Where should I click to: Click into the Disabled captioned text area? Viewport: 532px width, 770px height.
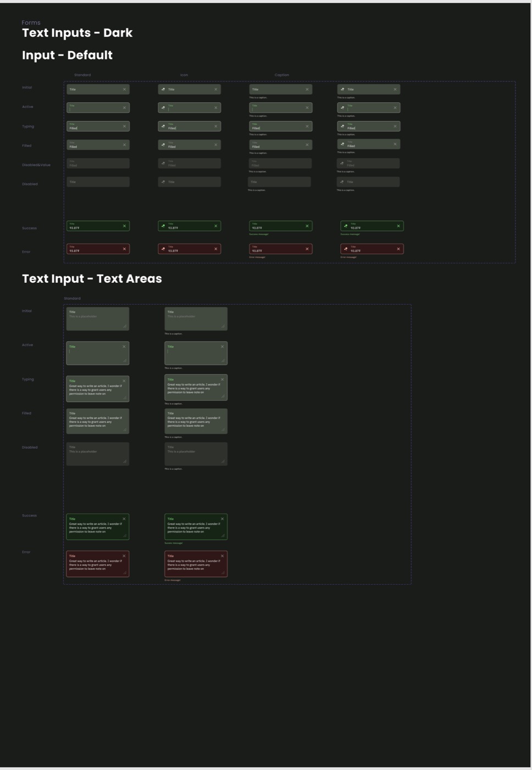click(196, 454)
